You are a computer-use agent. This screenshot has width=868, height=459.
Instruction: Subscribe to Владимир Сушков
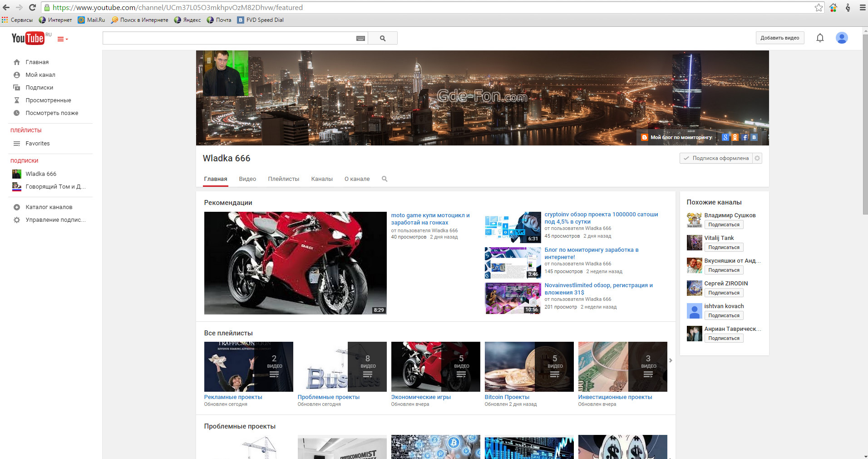[x=724, y=225]
